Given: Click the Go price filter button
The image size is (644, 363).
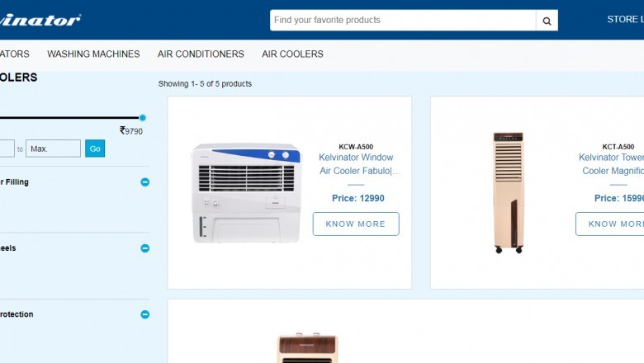Looking at the screenshot, I should tap(95, 148).
